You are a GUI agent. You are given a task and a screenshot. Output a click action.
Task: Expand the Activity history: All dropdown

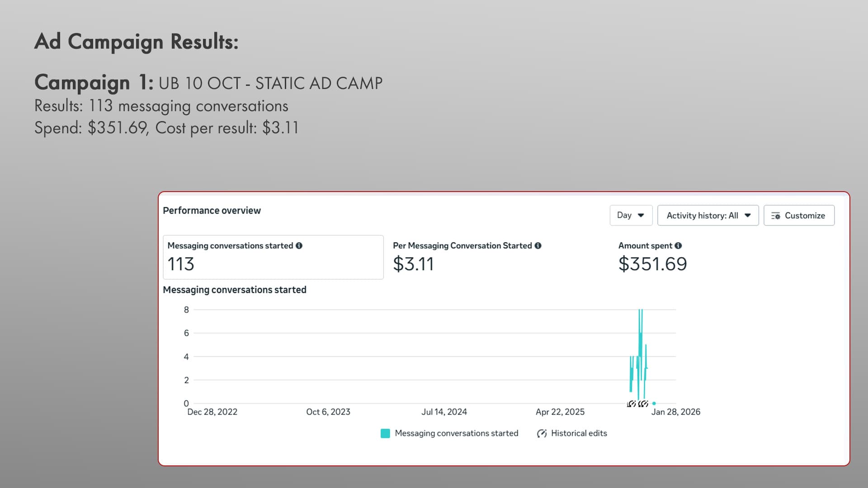coord(708,216)
